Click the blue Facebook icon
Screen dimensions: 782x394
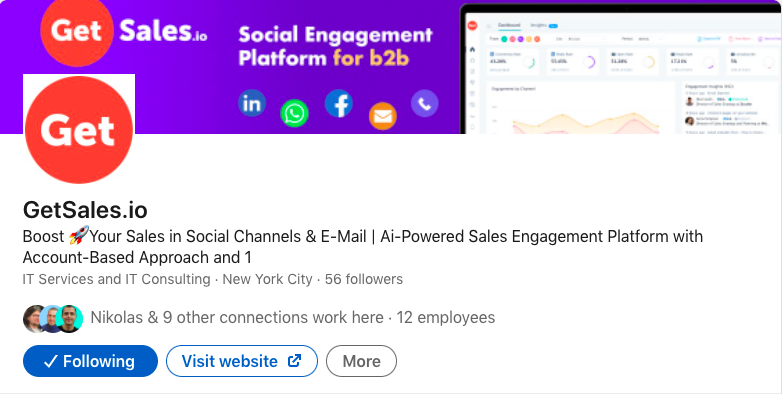pos(339,104)
